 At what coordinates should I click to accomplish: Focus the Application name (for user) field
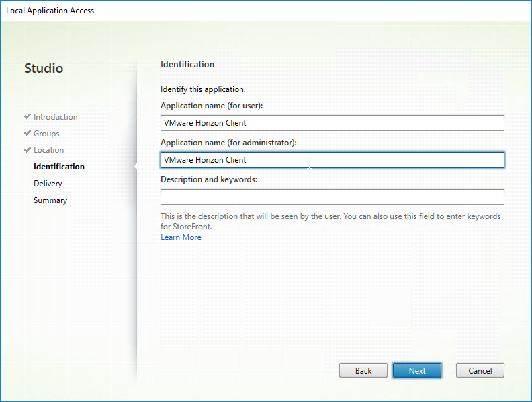[x=332, y=123]
